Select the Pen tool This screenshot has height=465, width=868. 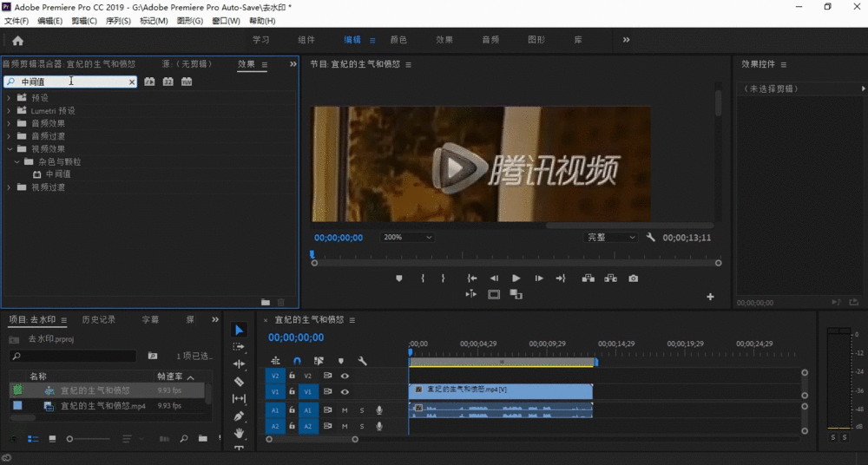tap(239, 416)
